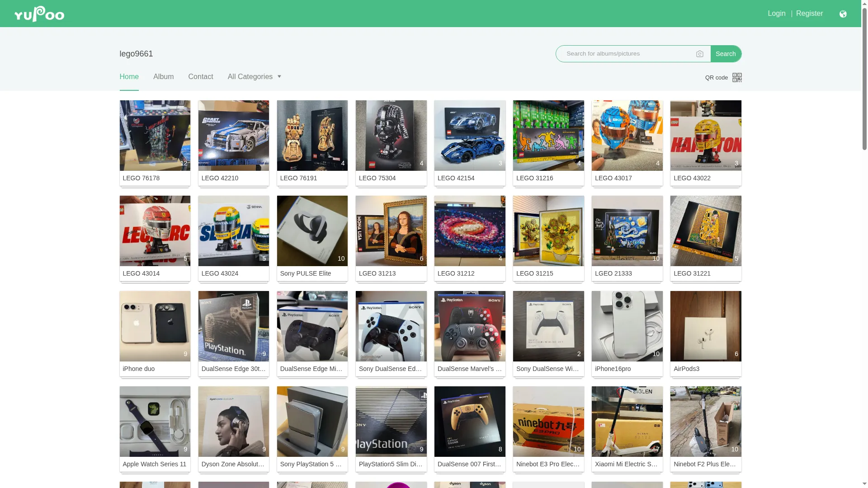
Task: Open the LEGO 43017 helmet album
Action: 627,136
